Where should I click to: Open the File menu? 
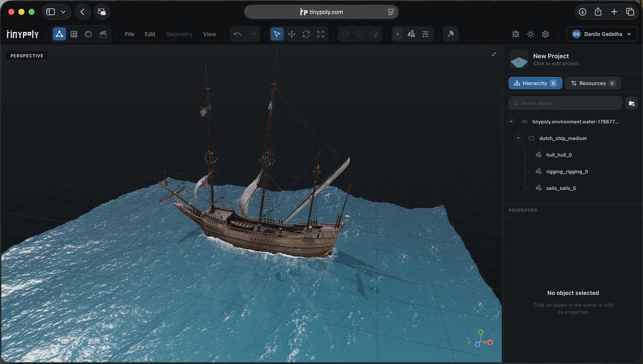130,34
